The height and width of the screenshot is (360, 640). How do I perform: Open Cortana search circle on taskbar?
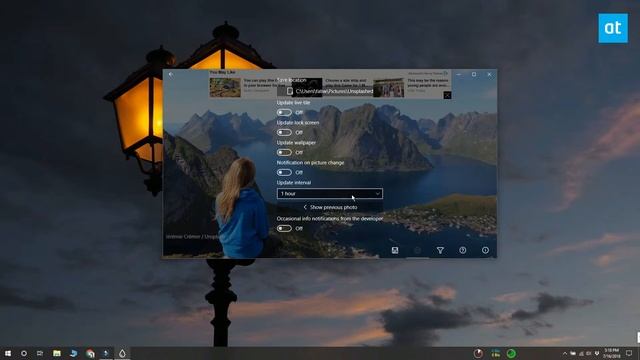point(24,353)
